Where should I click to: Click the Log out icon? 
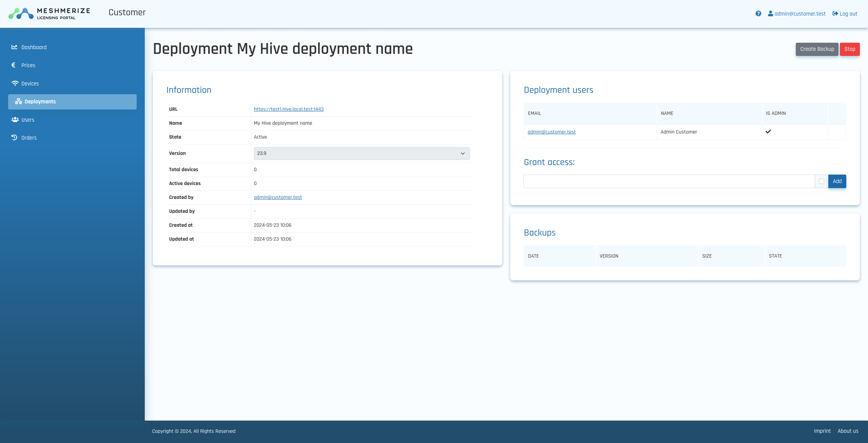coord(835,14)
